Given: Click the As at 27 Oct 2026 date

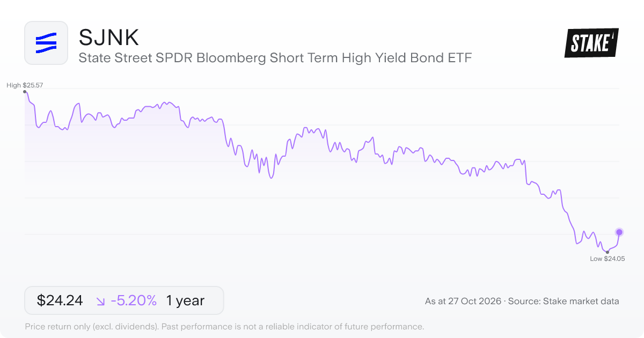Looking at the screenshot, I should (462, 302).
